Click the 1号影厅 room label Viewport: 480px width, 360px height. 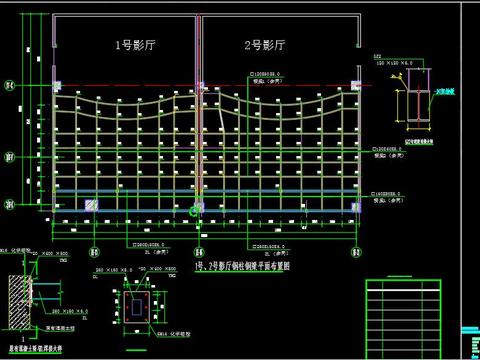pos(135,45)
